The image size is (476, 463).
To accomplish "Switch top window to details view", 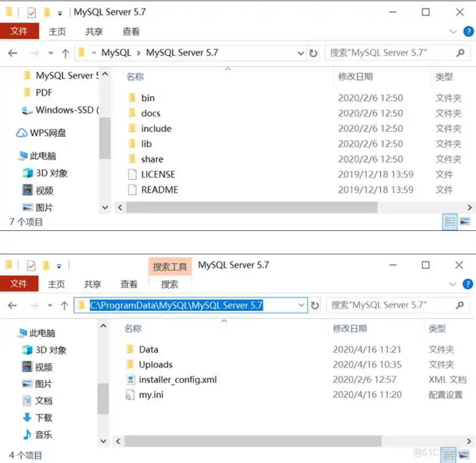I will point(450,222).
